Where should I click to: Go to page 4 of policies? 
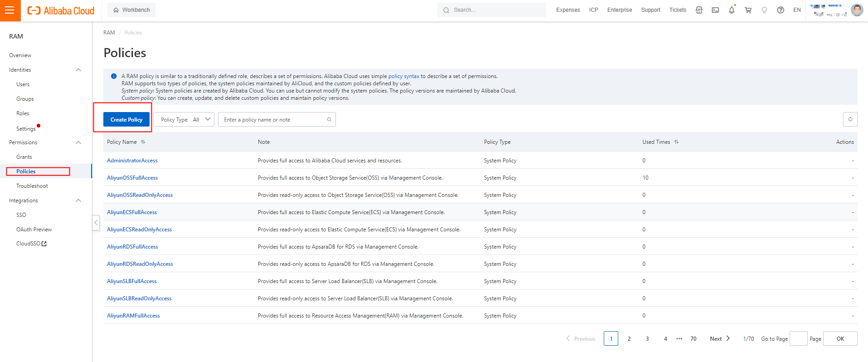coord(665,338)
